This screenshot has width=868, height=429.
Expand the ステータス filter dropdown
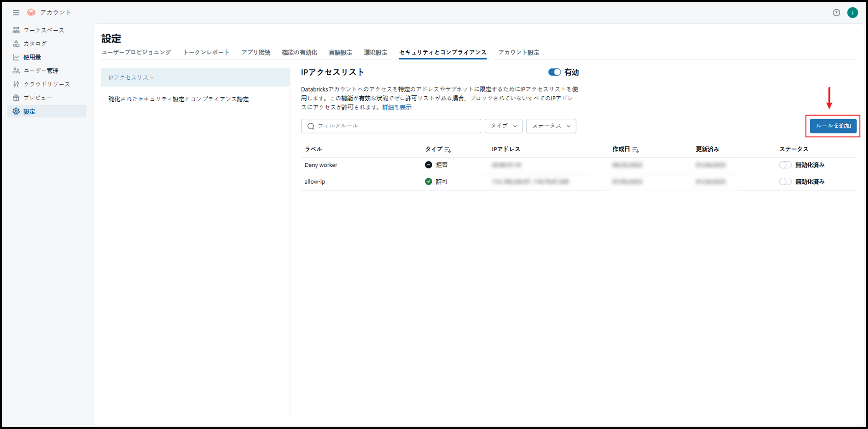tap(551, 126)
